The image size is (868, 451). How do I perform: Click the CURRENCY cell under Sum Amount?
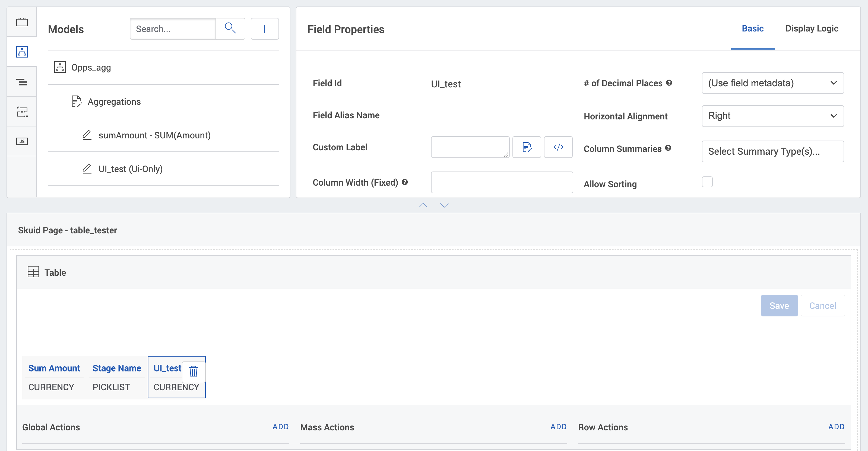51,387
